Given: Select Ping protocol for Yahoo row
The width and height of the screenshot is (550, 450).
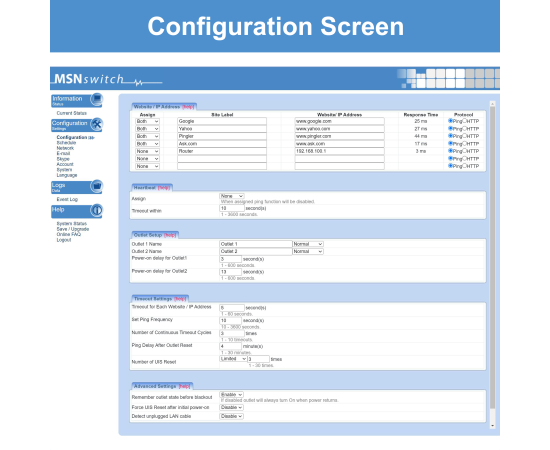Looking at the screenshot, I should 450,128.
